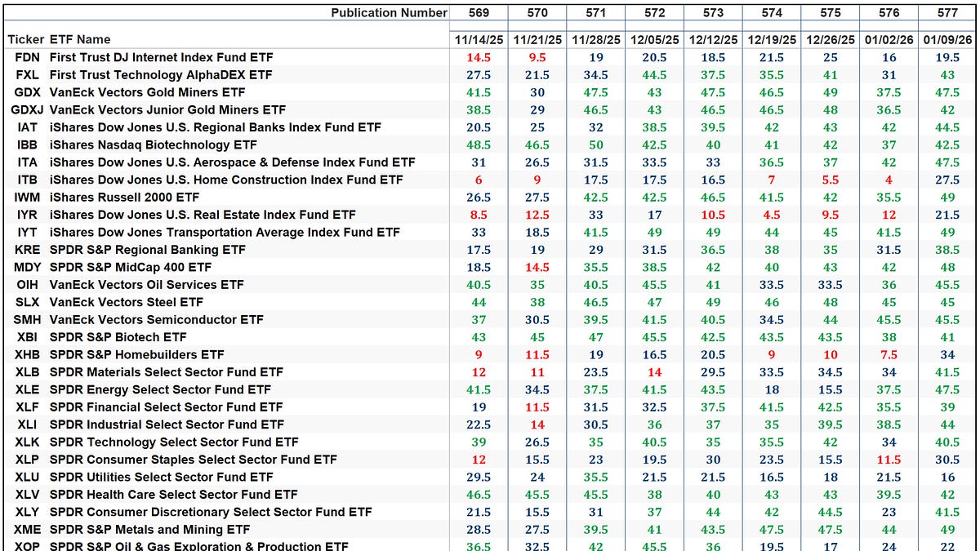Select the Publication Number header cell
Screen dimensions: 980x551
[x=389, y=13]
